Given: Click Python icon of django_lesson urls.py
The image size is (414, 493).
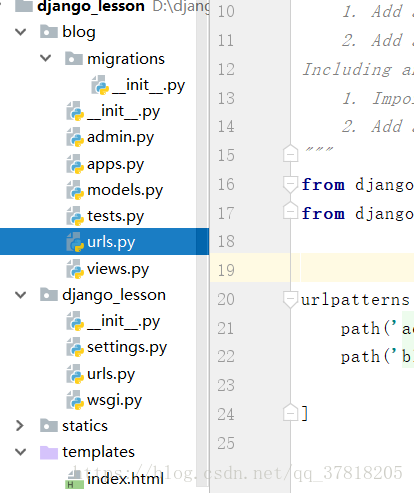Looking at the screenshot, I should 75,374.
